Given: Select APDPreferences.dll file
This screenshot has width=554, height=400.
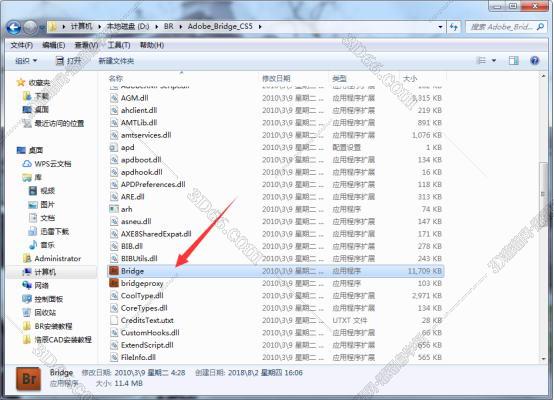Looking at the screenshot, I should (x=153, y=184).
